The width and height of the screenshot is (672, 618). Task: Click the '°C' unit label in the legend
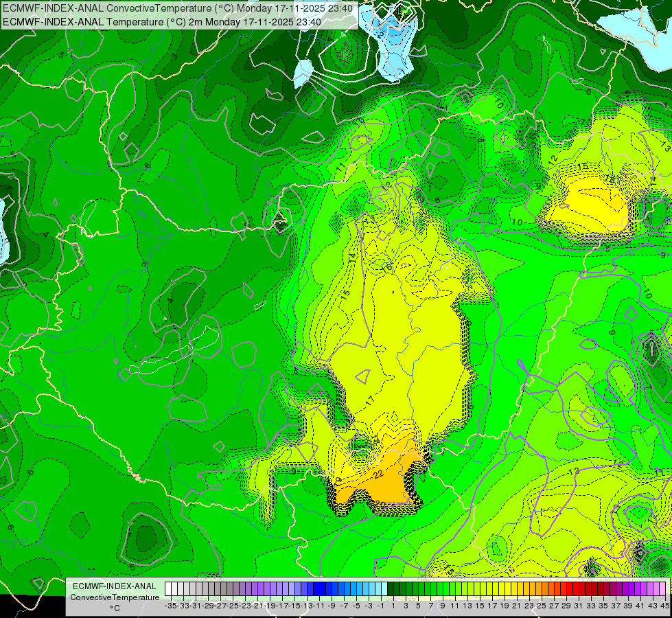click(x=115, y=608)
